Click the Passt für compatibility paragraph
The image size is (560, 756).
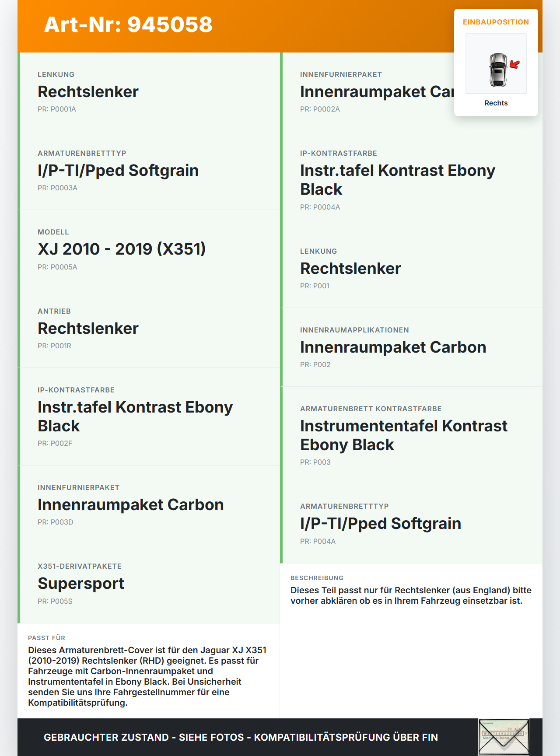tap(147, 676)
